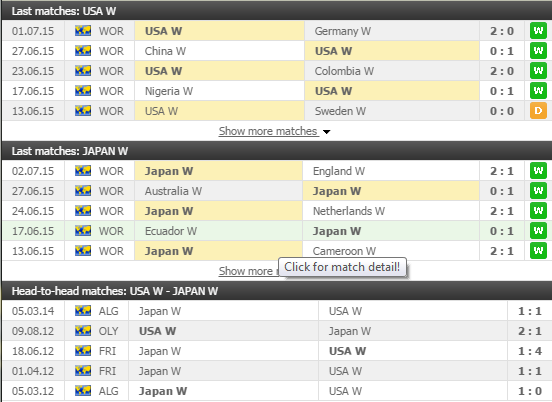
Task: Expand Show more matches under USA W
Action: click(268, 131)
